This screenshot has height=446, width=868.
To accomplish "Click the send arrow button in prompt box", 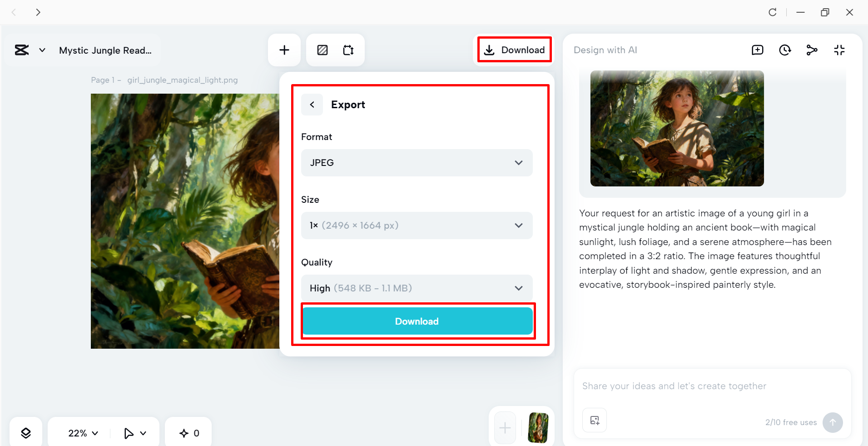I will click(x=833, y=422).
